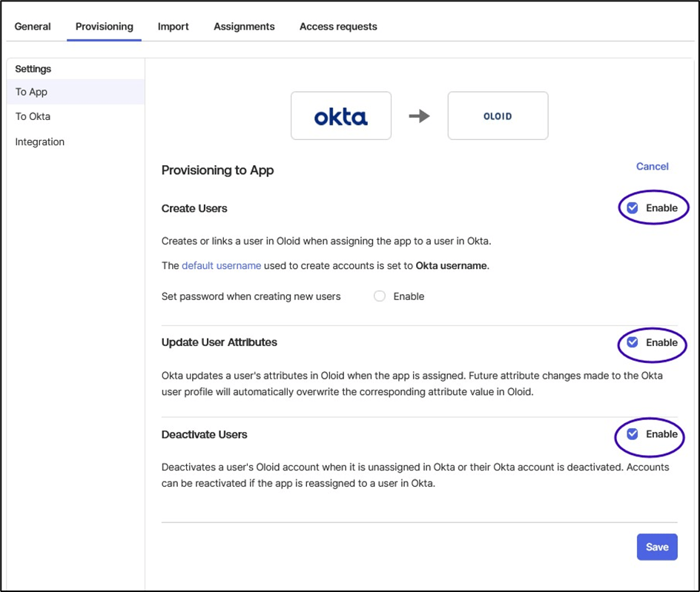Click the 'Creates or links a user' description

(326, 242)
